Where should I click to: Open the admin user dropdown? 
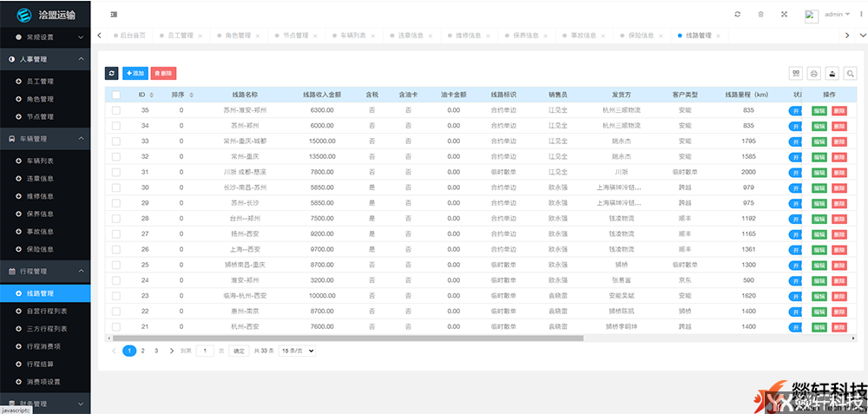pos(838,14)
